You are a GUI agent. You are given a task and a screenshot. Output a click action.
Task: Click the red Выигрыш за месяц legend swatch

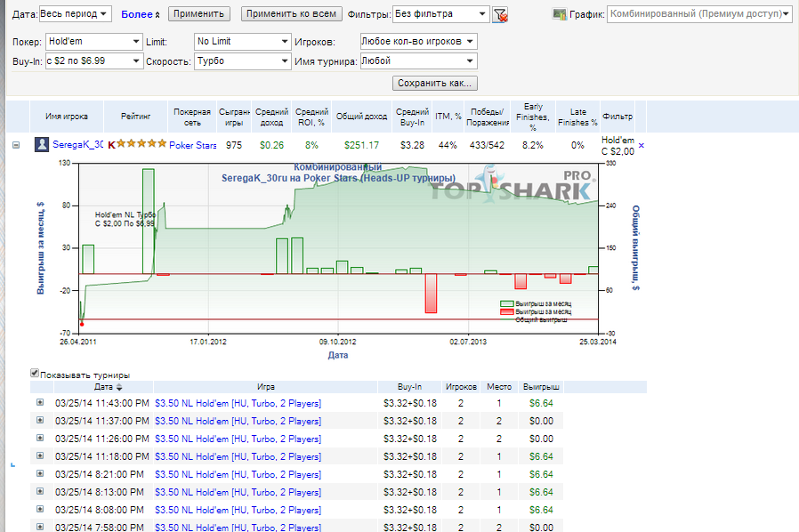point(506,311)
